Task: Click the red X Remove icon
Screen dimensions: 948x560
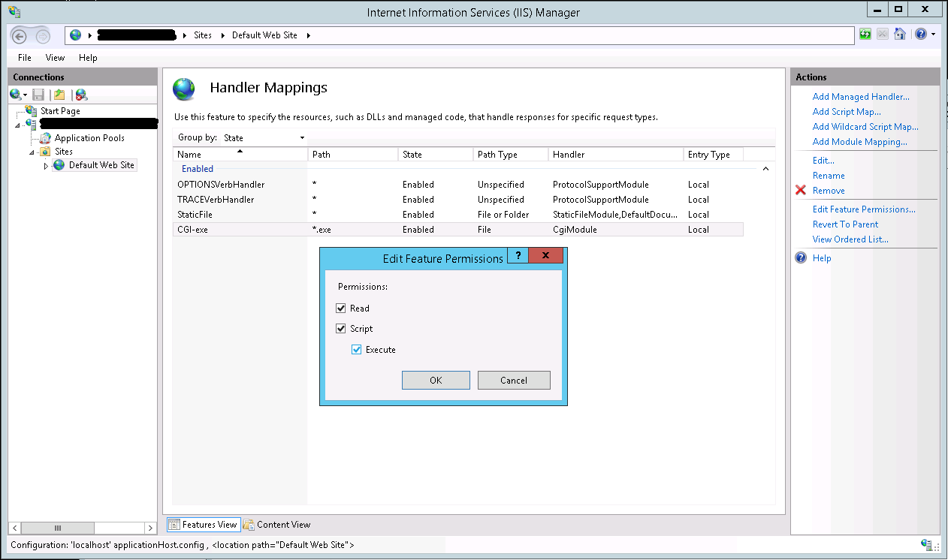Action: [801, 191]
